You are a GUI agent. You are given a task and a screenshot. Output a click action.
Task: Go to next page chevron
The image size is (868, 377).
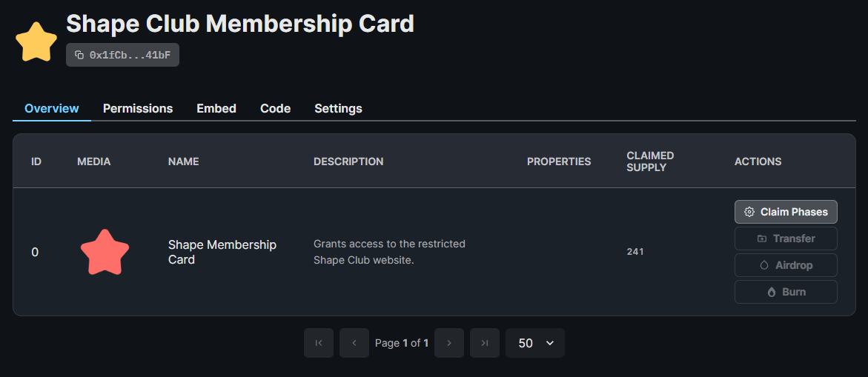[x=449, y=343]
